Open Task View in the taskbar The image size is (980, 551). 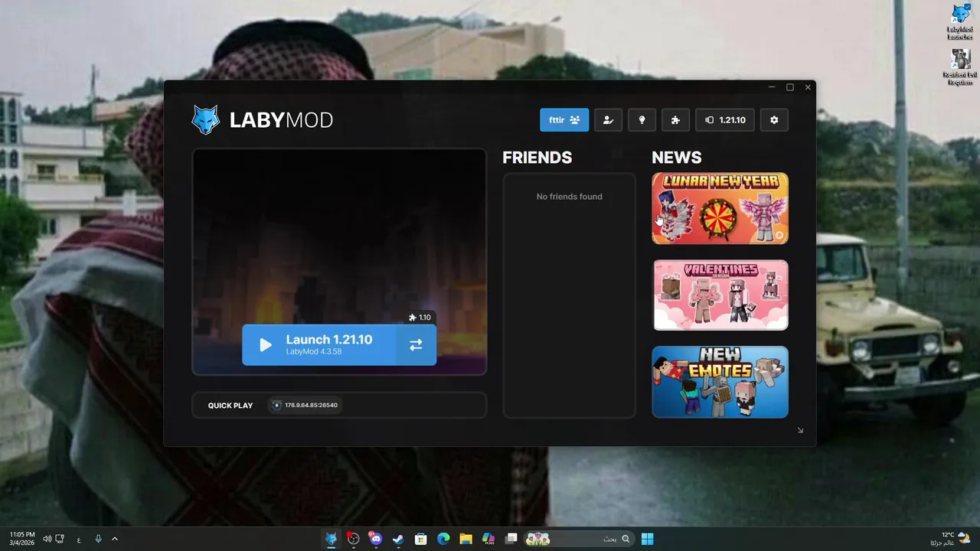pyautogui.click(x=511, y=539)
